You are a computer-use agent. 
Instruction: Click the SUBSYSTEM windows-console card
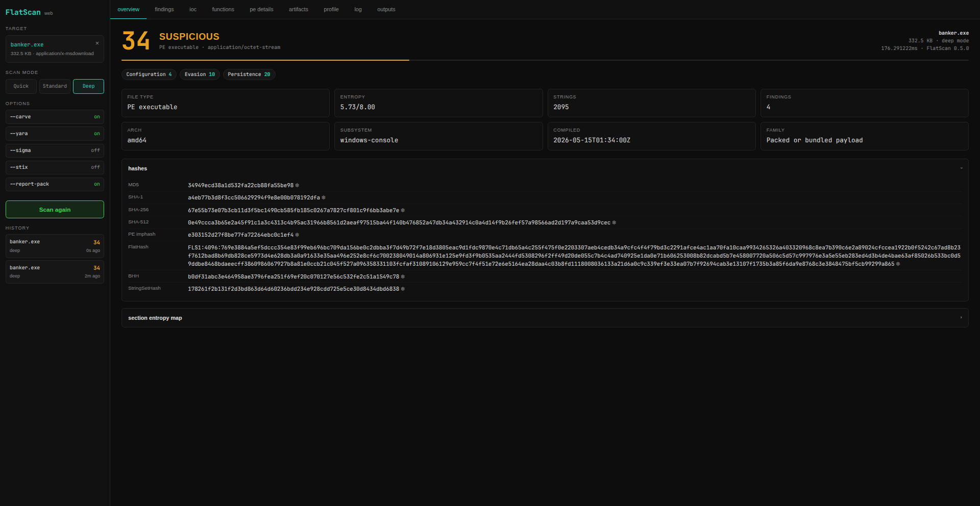438,136
